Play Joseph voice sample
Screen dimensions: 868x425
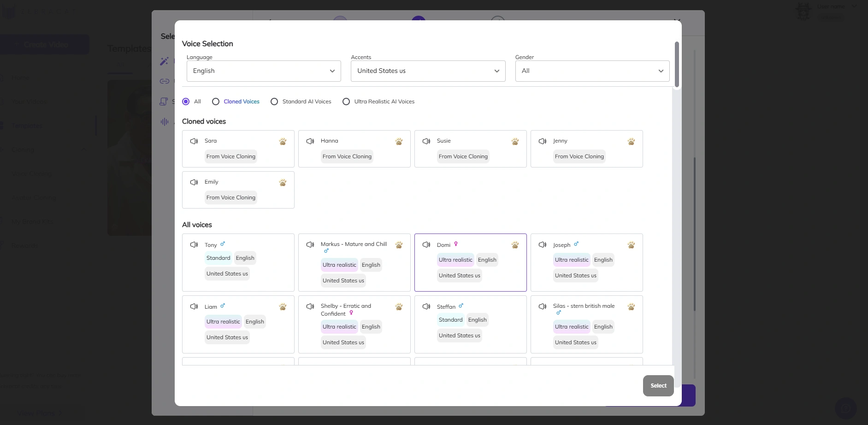(543, 245)
